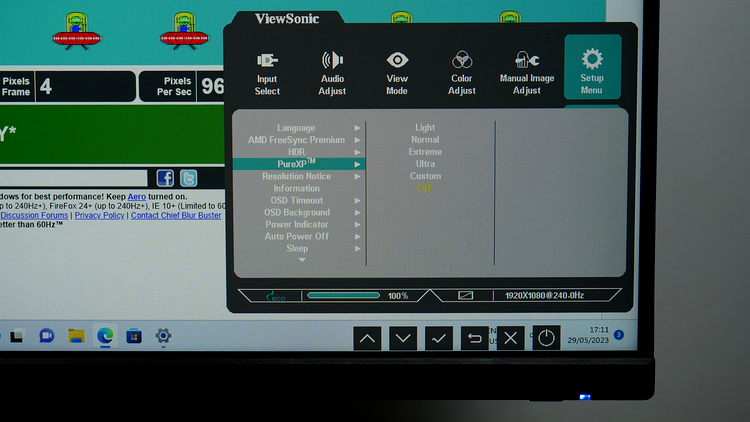Open the Discussion Forums link

[34, 215]
